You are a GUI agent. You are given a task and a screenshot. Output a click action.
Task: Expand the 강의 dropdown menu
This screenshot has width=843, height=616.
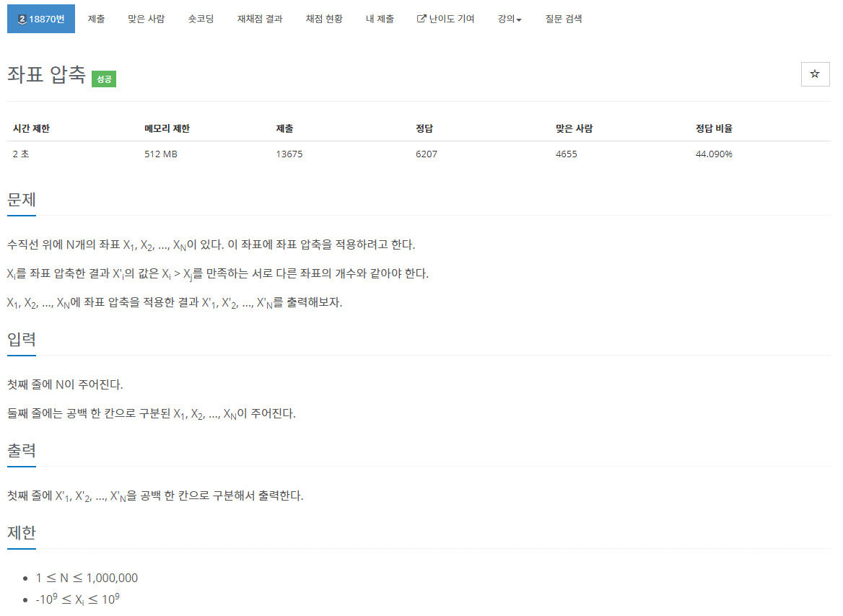coord(509,19)
